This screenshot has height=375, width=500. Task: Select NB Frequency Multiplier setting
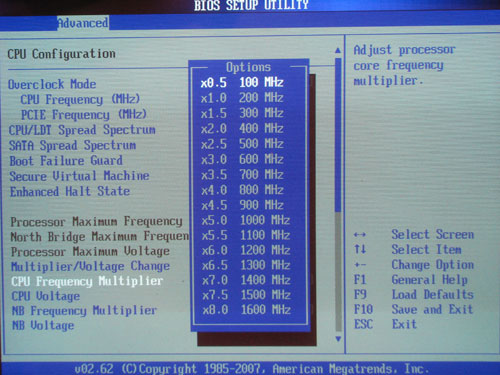(84, 311)
